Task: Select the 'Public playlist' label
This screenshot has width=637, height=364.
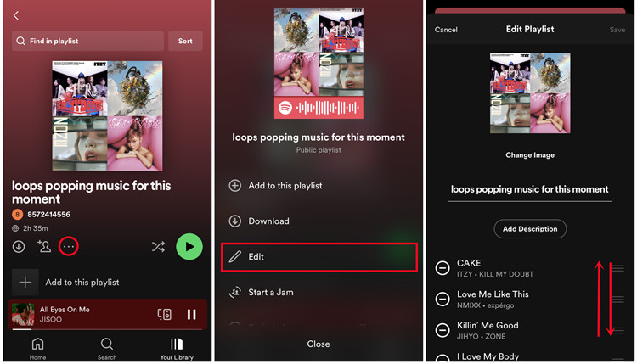Action: (x=318, y=150)
